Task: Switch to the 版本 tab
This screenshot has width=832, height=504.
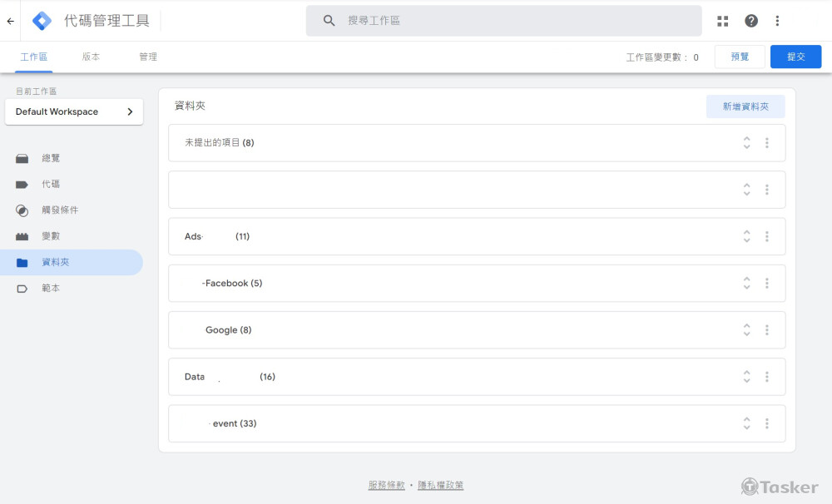Action: 91,57
